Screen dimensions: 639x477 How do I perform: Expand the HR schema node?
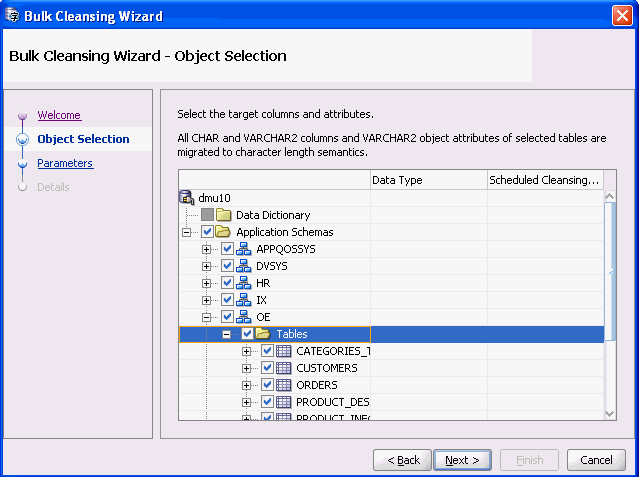click(207, 283)
